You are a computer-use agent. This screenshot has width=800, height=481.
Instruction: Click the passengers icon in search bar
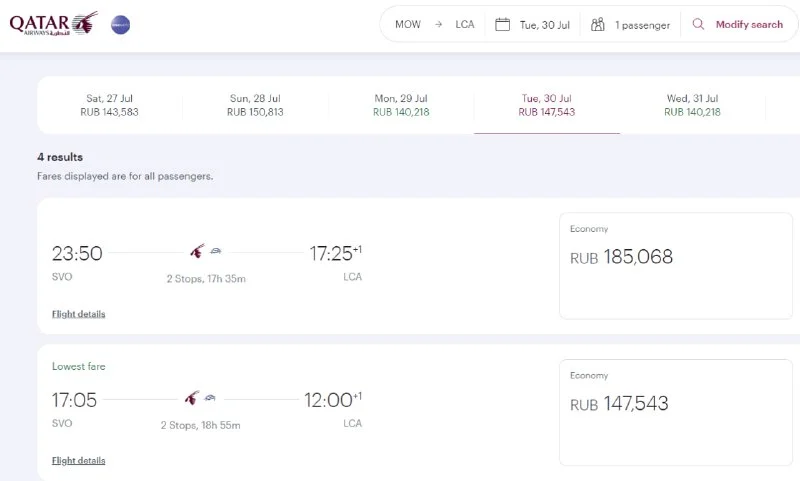point(598,24)
